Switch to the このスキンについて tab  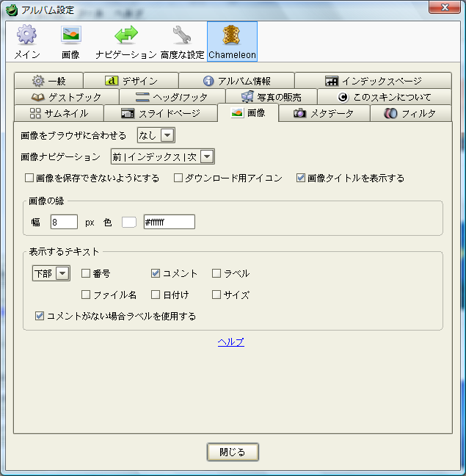click(x=385, y=97)
